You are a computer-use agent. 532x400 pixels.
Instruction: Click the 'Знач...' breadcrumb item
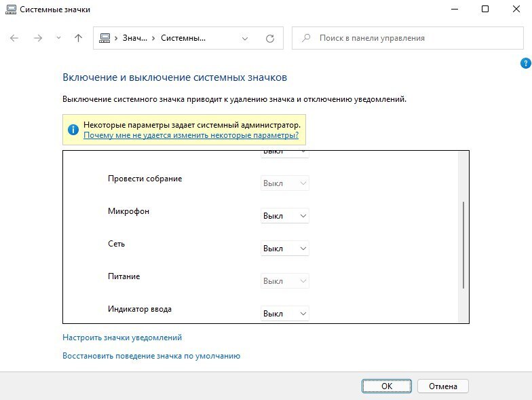tap(134, 39)
